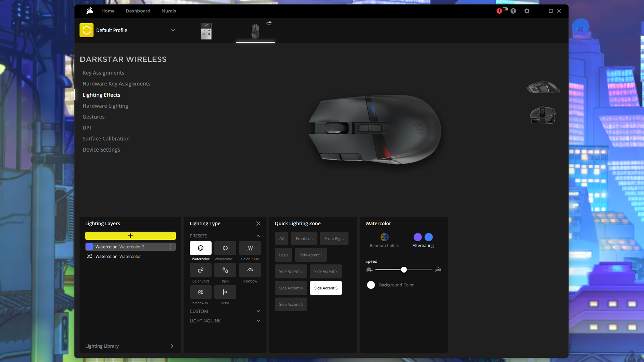
Task: Click the Corsair sails logo icon
Action: [89, 11]
